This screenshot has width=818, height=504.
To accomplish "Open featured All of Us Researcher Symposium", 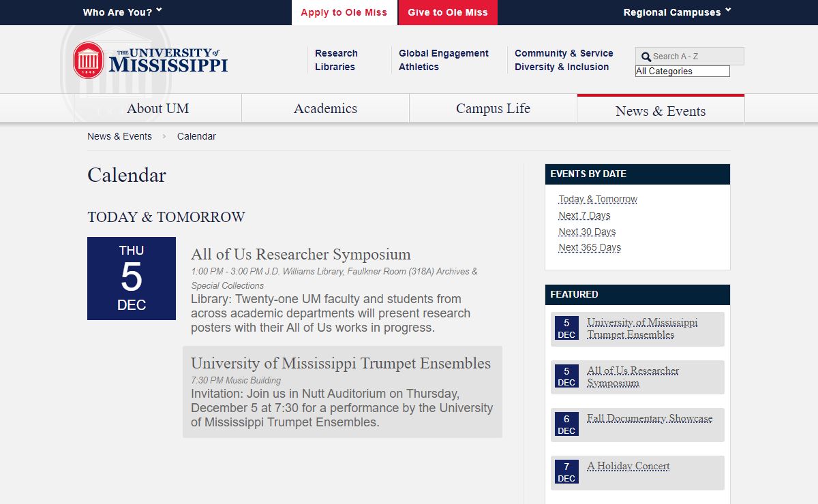I will (633, 377).
